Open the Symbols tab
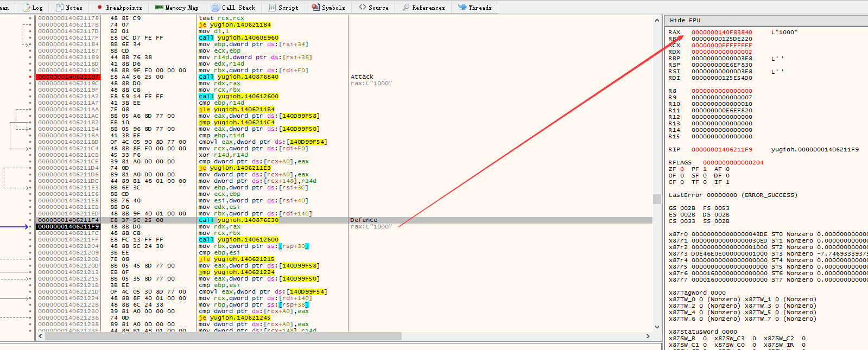The height and width of the screenshot is (350, 868). [328, 8]
